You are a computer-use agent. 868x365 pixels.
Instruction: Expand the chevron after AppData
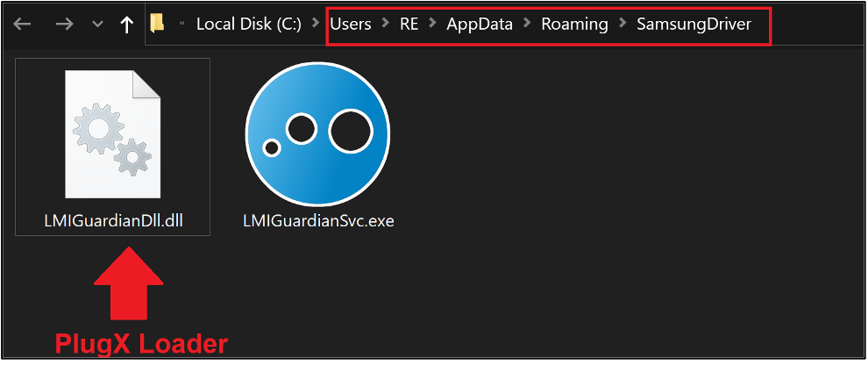pyautogui.click(x=527, y=25)
